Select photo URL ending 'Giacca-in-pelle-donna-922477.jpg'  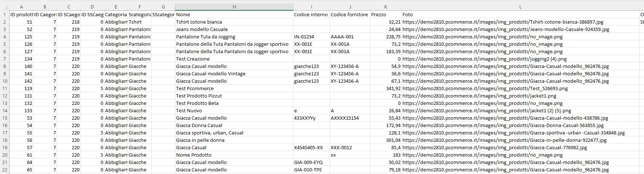[x=520, y=140]
